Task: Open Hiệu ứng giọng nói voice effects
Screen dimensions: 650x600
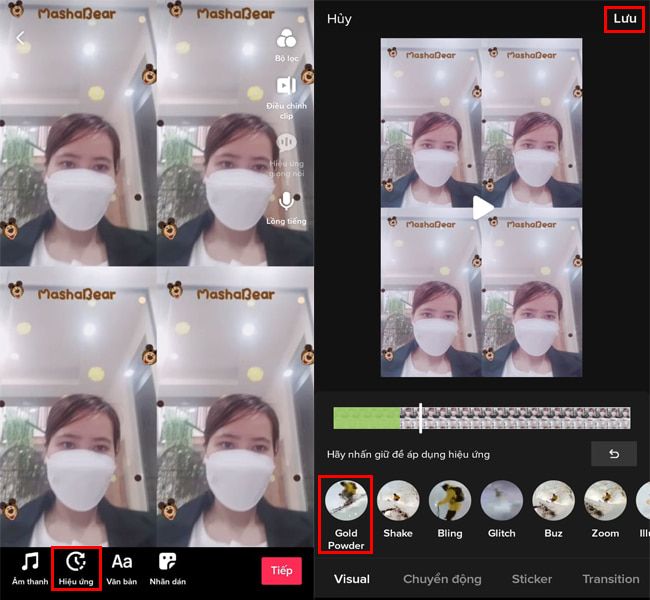Action: pyautogui.click(x=287, y=146)
